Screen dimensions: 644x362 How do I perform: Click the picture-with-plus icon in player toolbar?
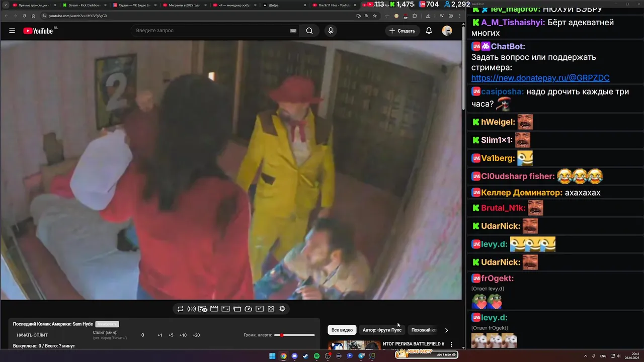click(x=260, y=309)
